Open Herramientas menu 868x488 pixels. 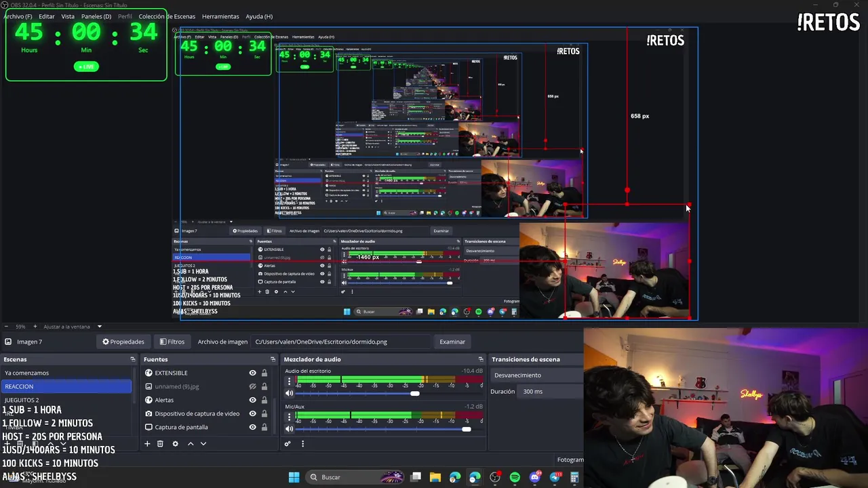coord(220,16)
